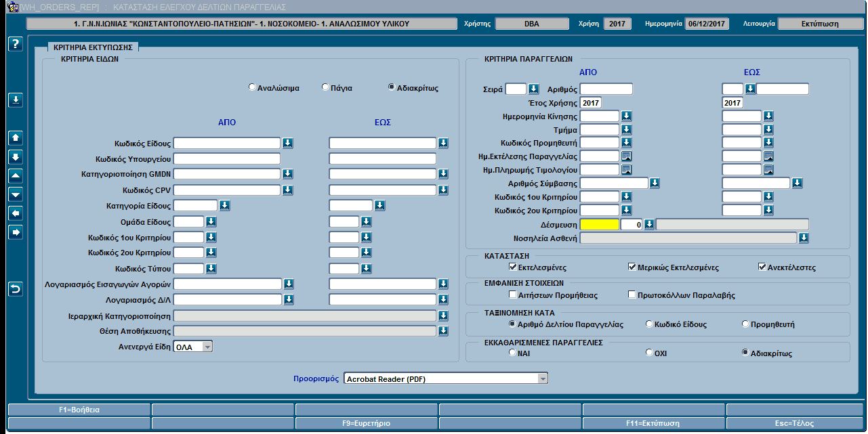Open lookup for Θέση Αποθήκευσης
868x434 pixels.
444,331
